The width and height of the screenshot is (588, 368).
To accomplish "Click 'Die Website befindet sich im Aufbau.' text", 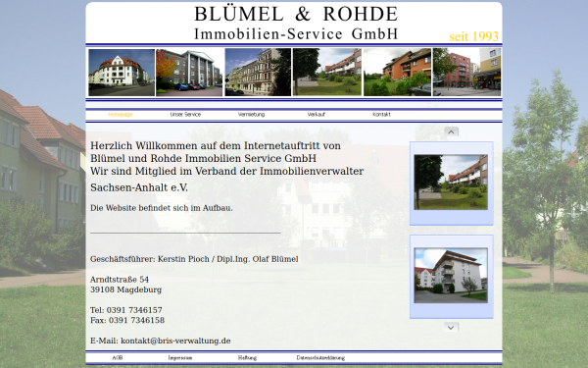I will tap(162, 208).
